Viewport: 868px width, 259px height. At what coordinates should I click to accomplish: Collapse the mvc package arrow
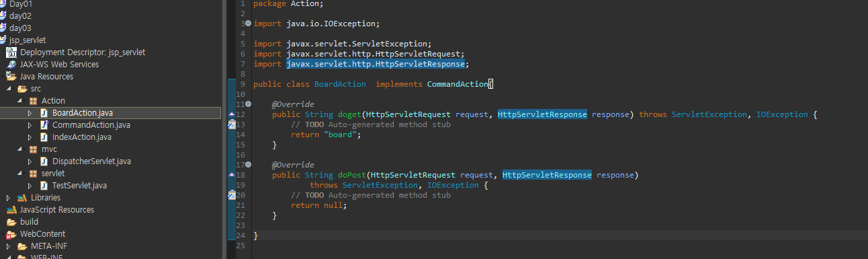[19, 149]
